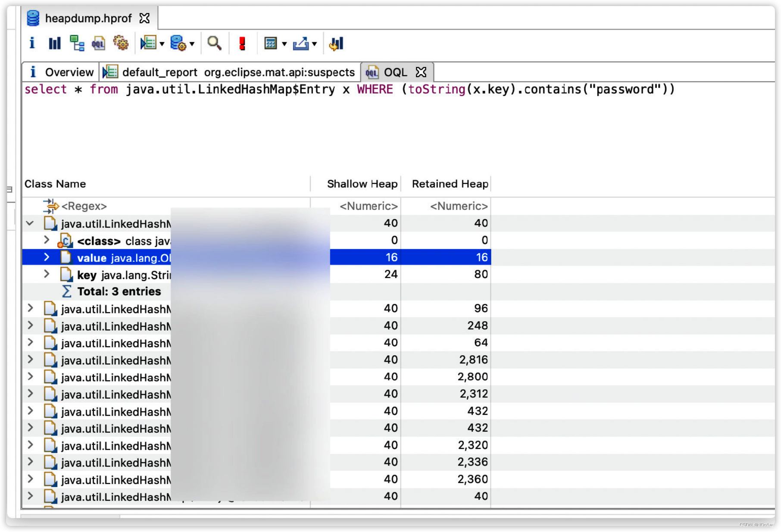
Task: Select the Total: 3 entries row
Action: [x=256, y=292]
